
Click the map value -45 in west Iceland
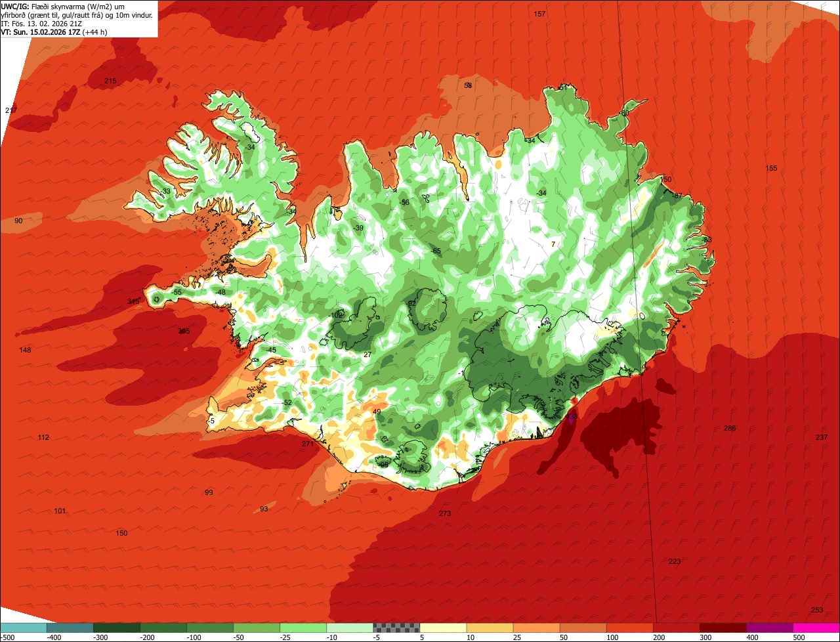[271, 350]
